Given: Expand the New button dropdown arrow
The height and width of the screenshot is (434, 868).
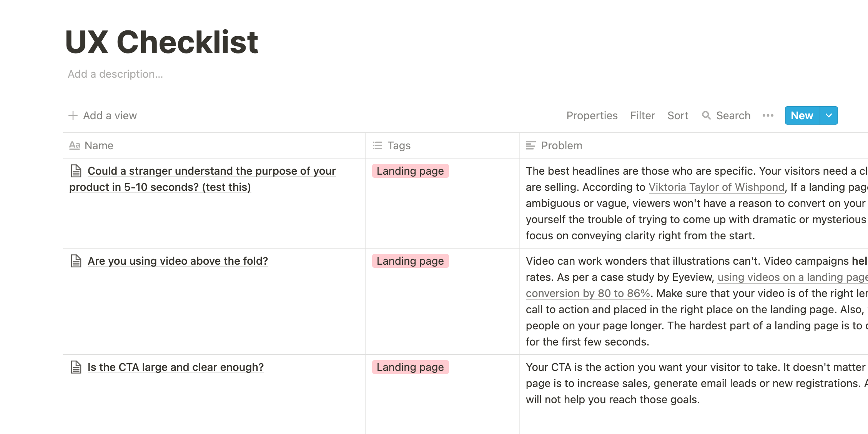Looking at the screenshot, I should (x=829, y=115).
